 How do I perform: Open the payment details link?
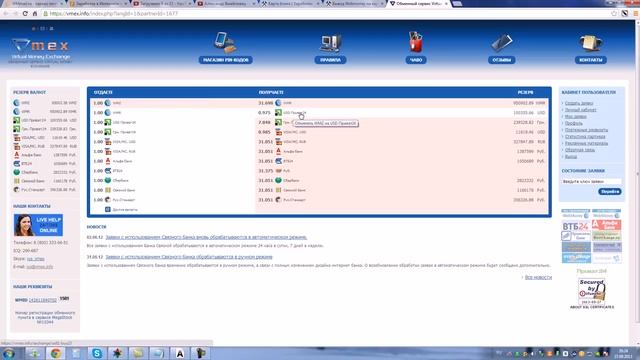[586, 130]
